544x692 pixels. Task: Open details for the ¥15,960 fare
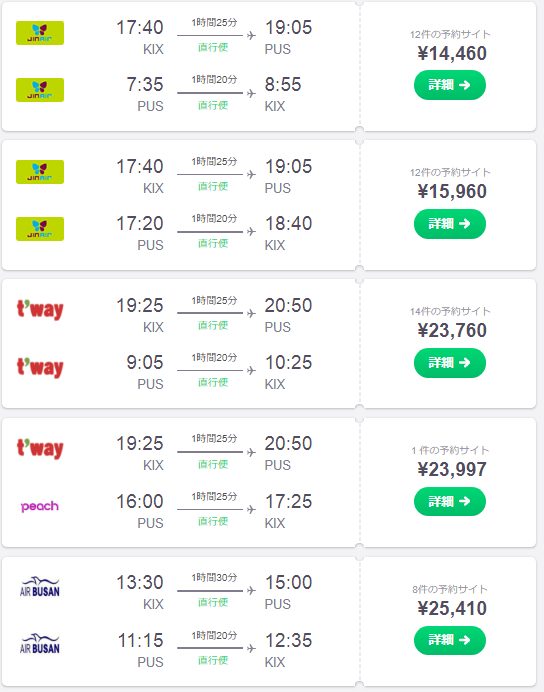[x=450, y=224]
